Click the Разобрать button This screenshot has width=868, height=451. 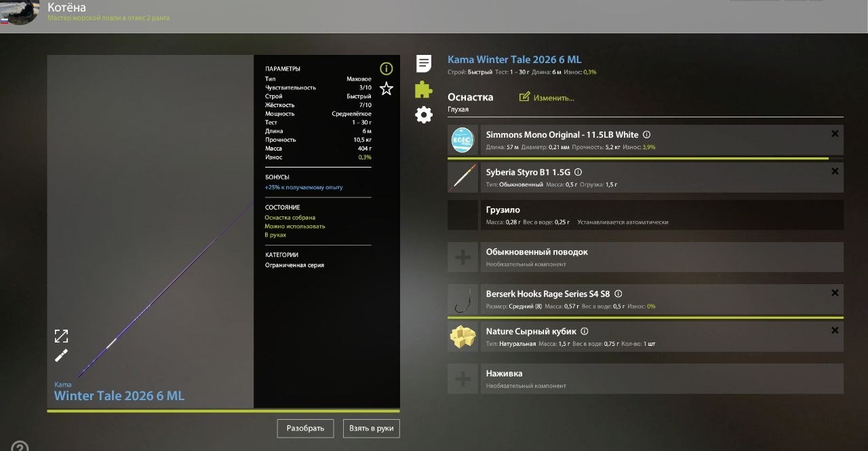(305, 429)
